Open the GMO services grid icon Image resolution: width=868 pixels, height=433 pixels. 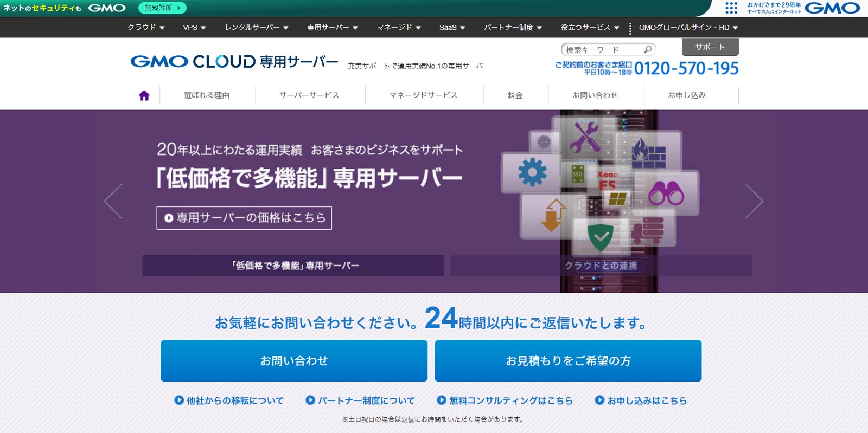(731, 8)
